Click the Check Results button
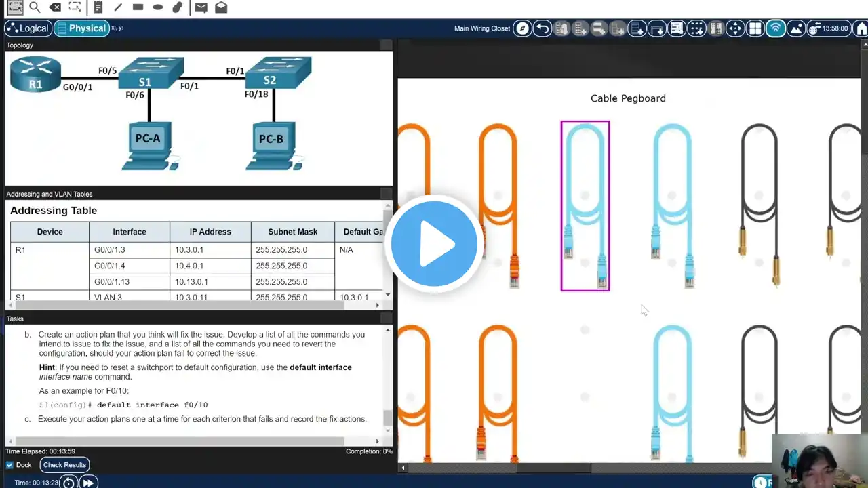Viewport: 868px width, 488px height. pos(64,465)
